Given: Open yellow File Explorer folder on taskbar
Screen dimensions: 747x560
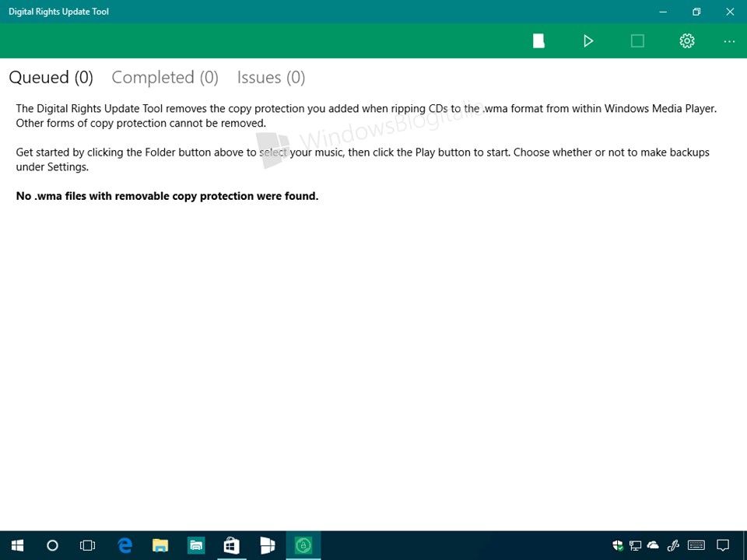Looking at the screenshot, I should 160,545.
